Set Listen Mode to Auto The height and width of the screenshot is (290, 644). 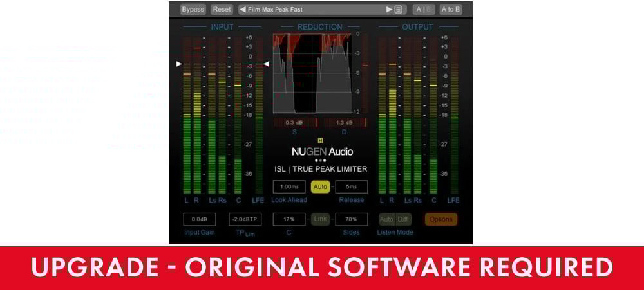pos(386,219)
